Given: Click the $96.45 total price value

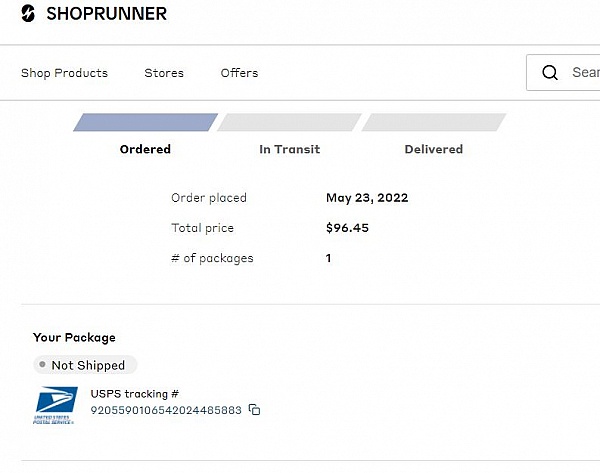Looking at the screenshot, I should pyautogui.click(x=347, y=228).
